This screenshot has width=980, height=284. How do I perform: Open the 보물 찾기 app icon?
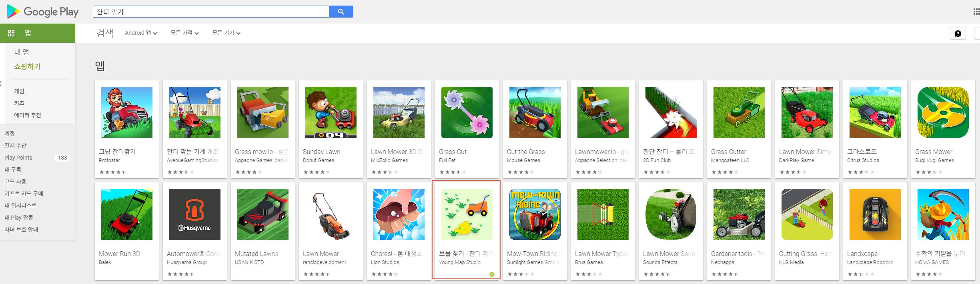click(467, 214)
